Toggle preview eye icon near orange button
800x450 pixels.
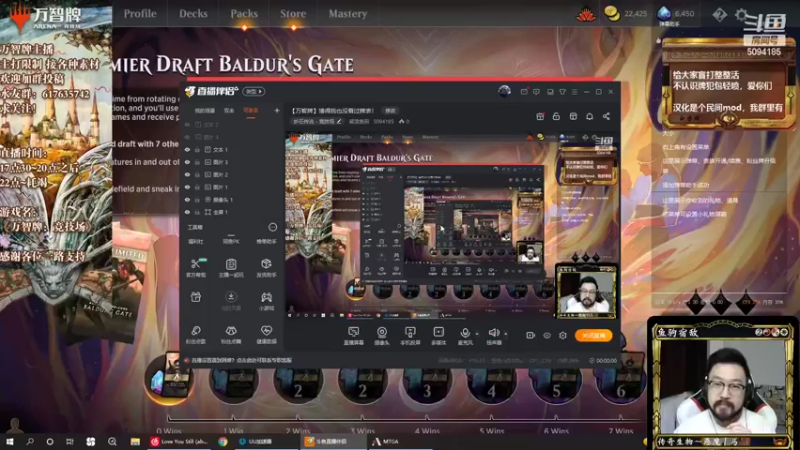[x=546, y=335]
